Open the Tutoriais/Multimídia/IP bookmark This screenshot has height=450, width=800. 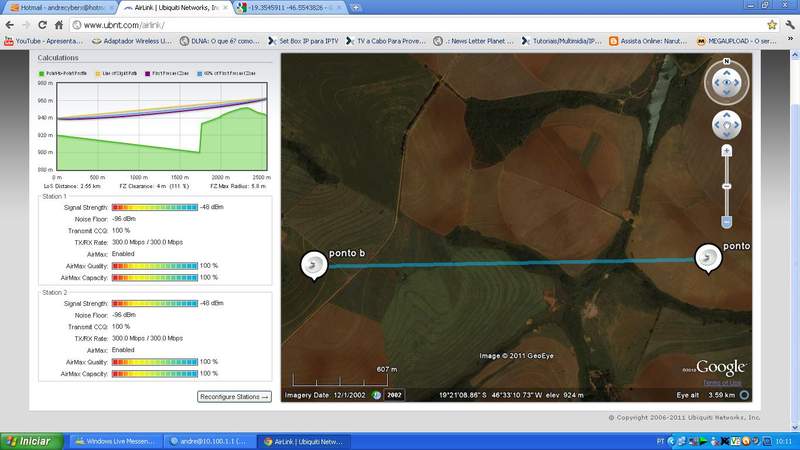(562, 41)
